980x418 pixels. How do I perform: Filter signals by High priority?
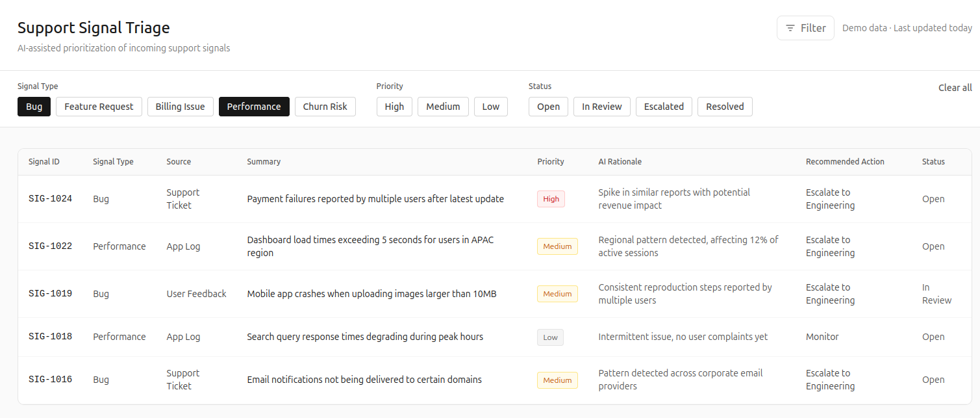click(394, 106)
